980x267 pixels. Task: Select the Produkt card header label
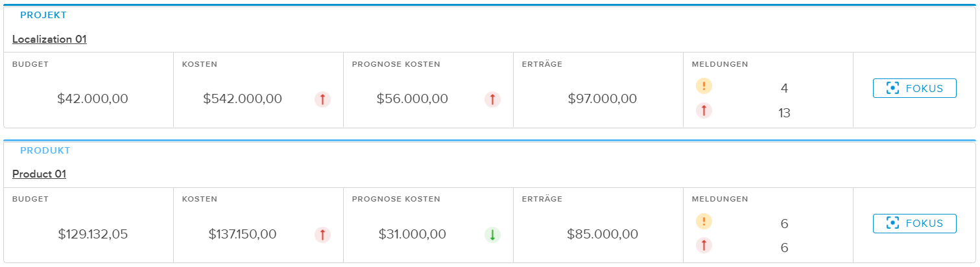[45, 150]
